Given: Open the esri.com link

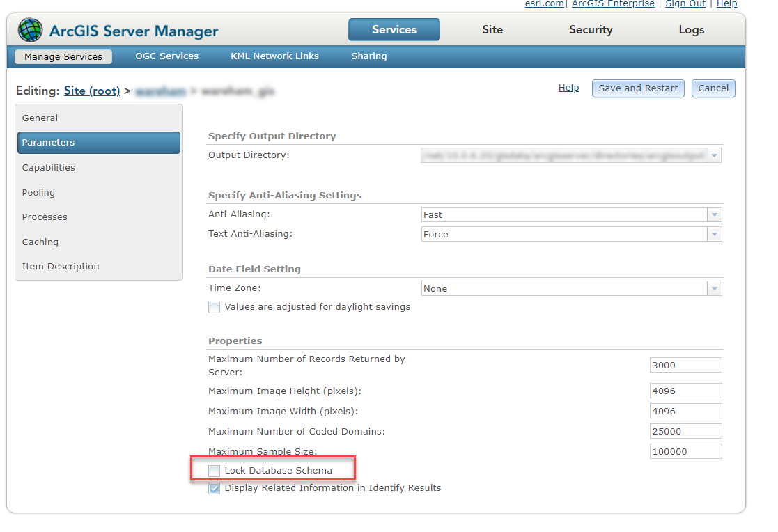Looking at the screenshot, I should click(543, 4).
